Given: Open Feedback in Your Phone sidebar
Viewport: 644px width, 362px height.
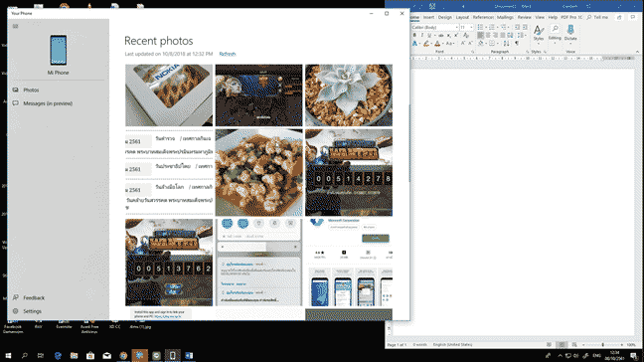Looking at the screenshot, I should 34,298.
